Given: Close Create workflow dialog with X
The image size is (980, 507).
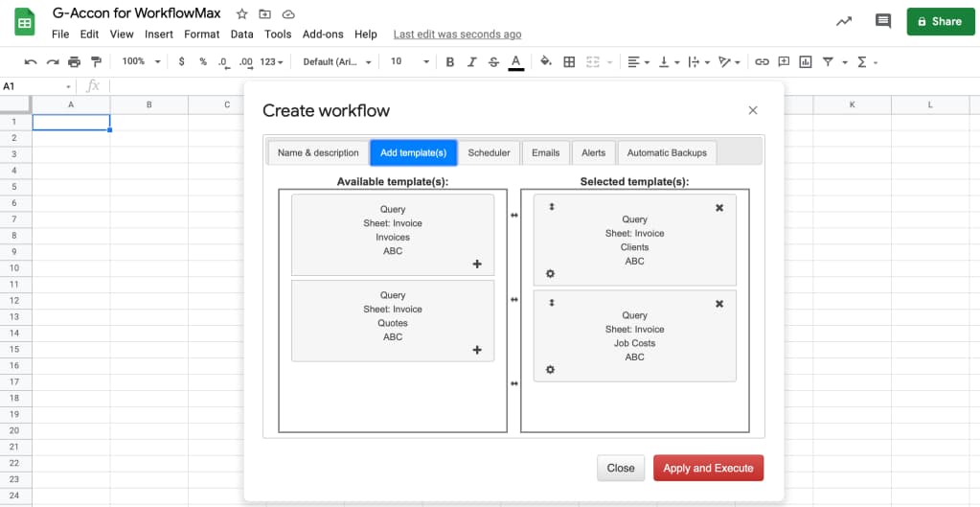Looking at the screenshot, I should [753, 110].
